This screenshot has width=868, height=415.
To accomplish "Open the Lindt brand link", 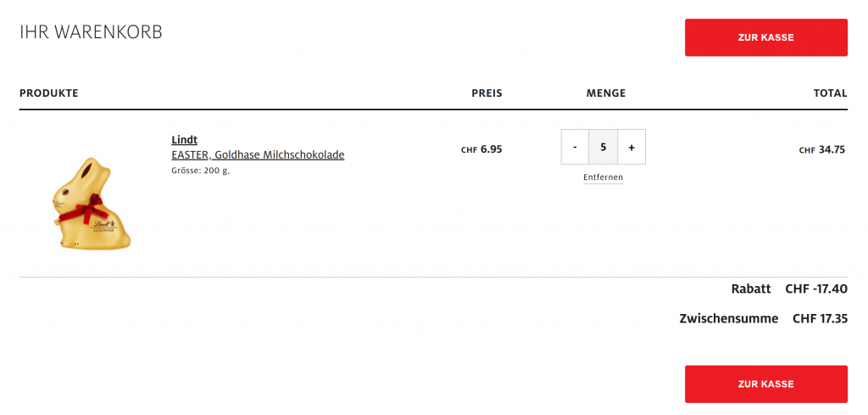I will pos(184,139).
